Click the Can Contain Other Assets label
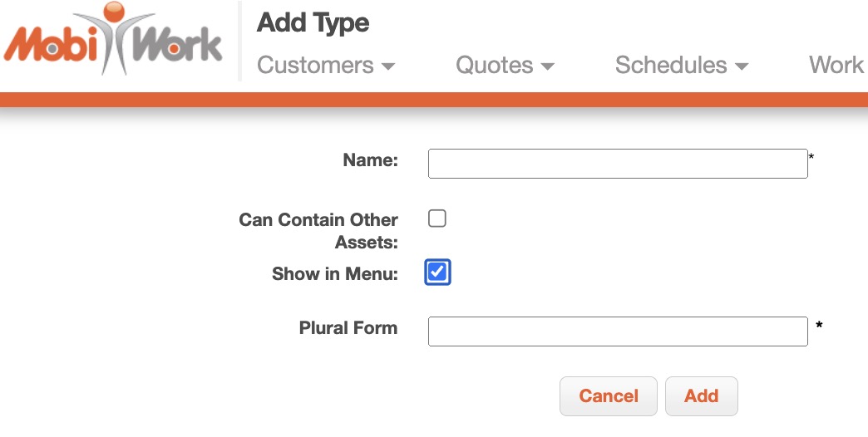Image resolution: width=868 pixels, height=437 pixels. pos(318,231)
